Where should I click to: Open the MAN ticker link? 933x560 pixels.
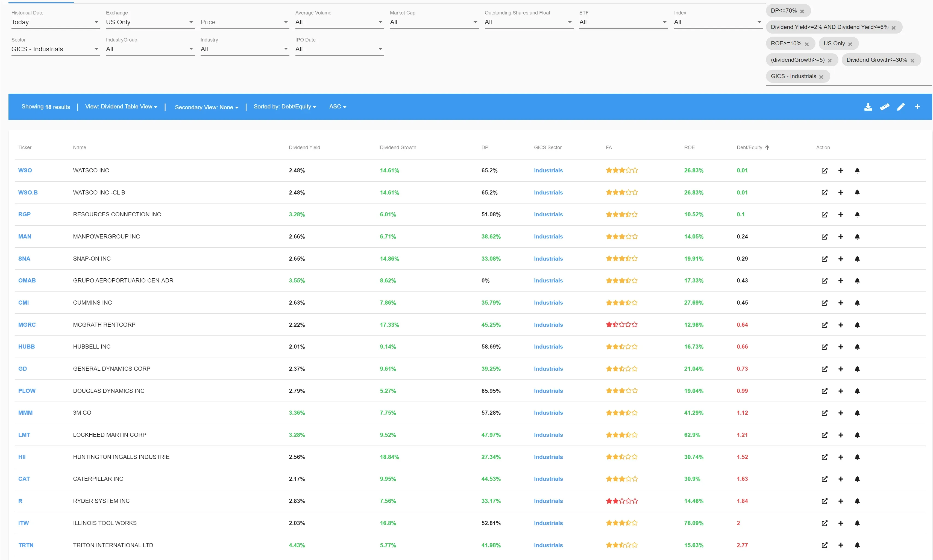tap(25, 237)
